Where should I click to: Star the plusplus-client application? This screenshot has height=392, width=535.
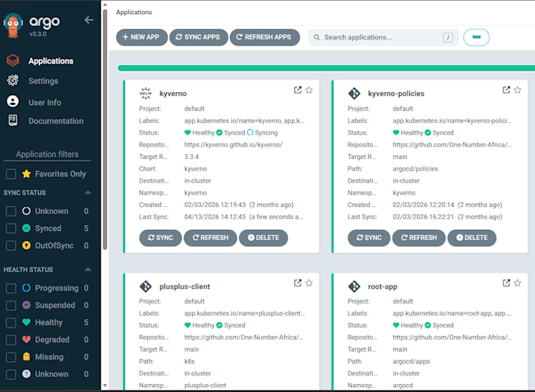pyautogui.click(x=308, y=283)
